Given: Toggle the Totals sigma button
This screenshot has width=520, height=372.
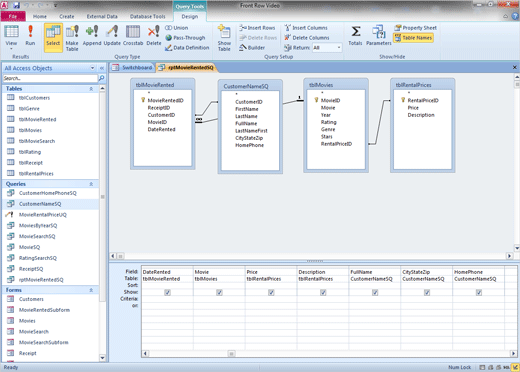Looking at the screenshot, I should 355,35.
